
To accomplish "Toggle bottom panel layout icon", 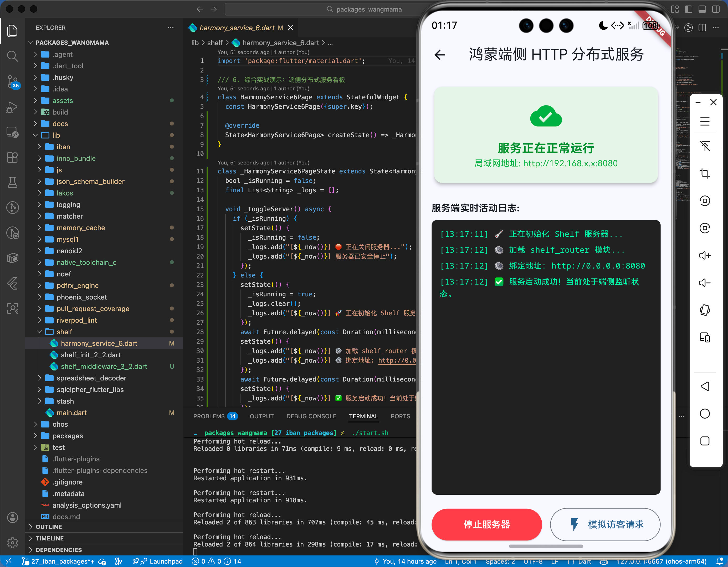I will 702,9.
